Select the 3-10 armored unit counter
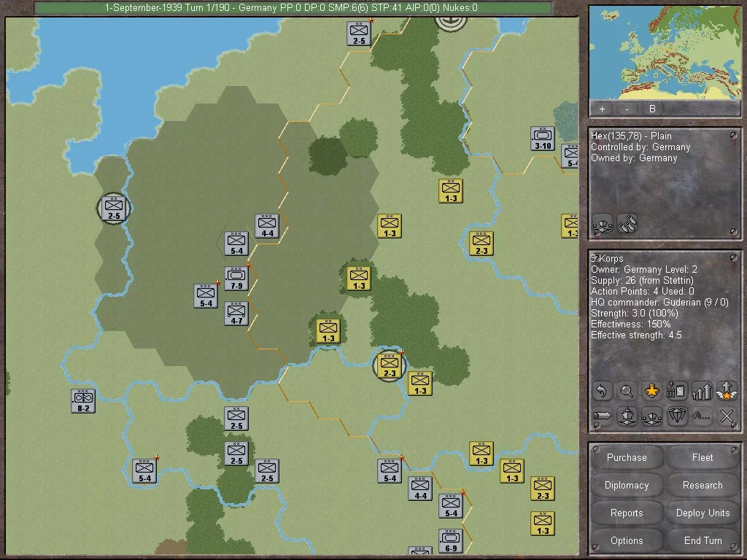Image resolution: width=747 pixels, height=560 pixels. (543, 139)
